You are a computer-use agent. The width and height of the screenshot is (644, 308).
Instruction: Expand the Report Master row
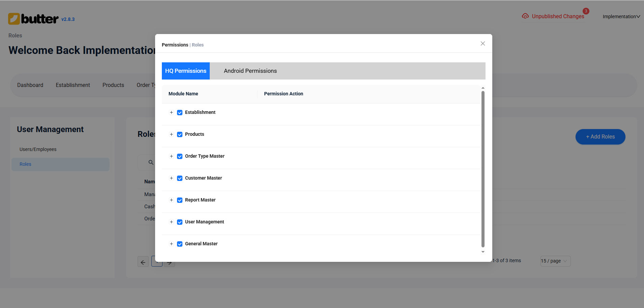171,200
